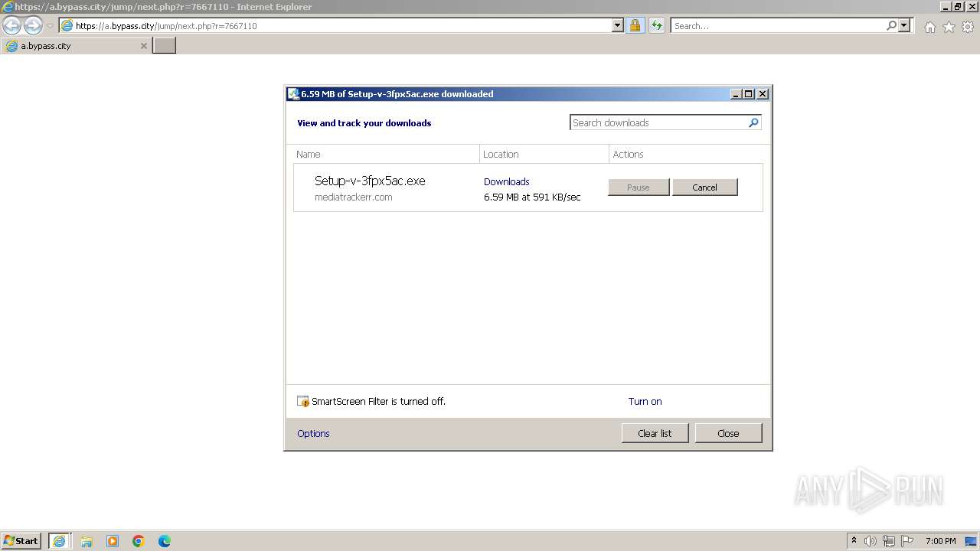Minimize the Internet Explorer window

click(946, 7)
